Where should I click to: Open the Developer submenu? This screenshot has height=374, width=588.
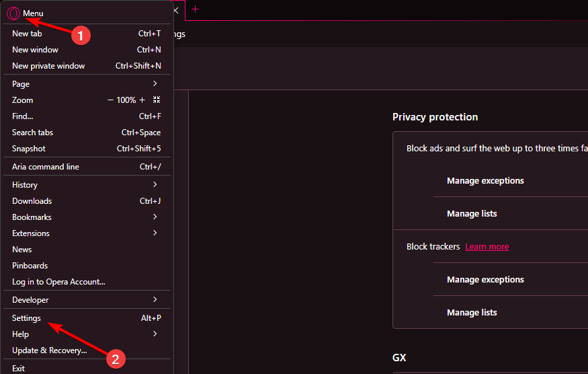point(87,299)
